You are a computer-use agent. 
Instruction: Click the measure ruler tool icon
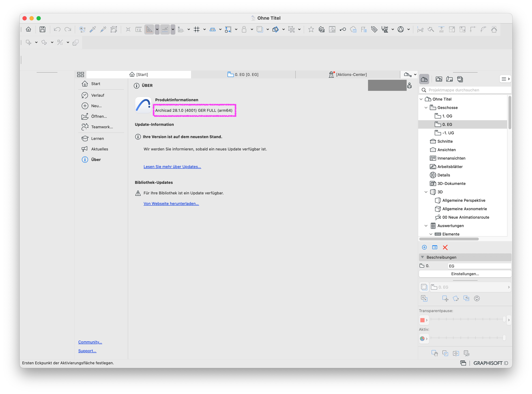138,29
